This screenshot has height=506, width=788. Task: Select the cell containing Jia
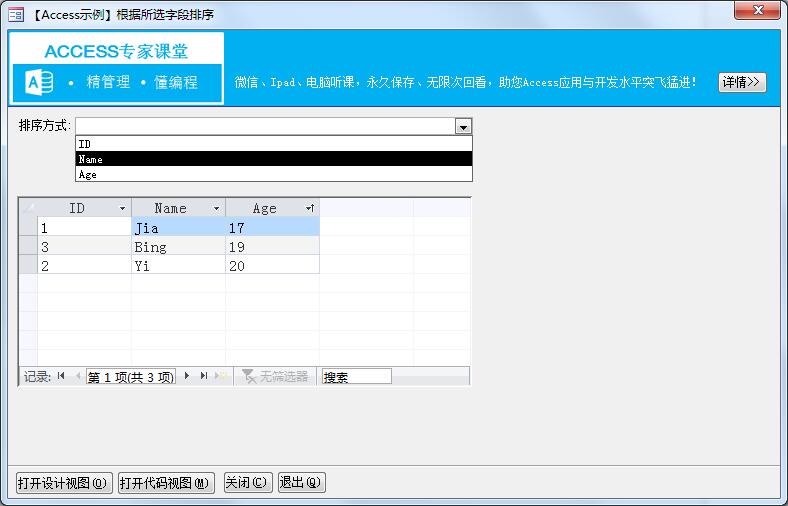point(178,228)
